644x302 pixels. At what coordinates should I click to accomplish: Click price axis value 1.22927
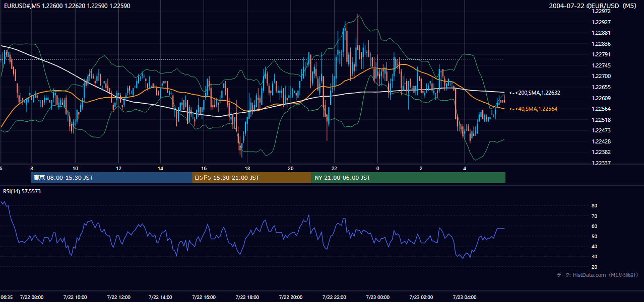coord(601,22)
